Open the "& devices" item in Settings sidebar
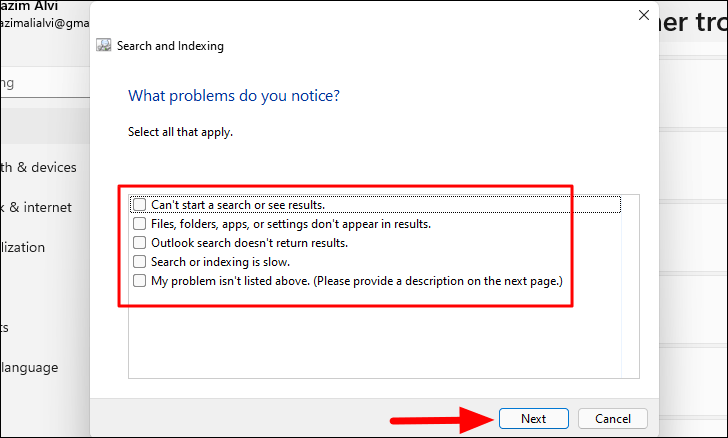Image resolution: width=728 pixels, height=438 pixels. pos(39,167)
